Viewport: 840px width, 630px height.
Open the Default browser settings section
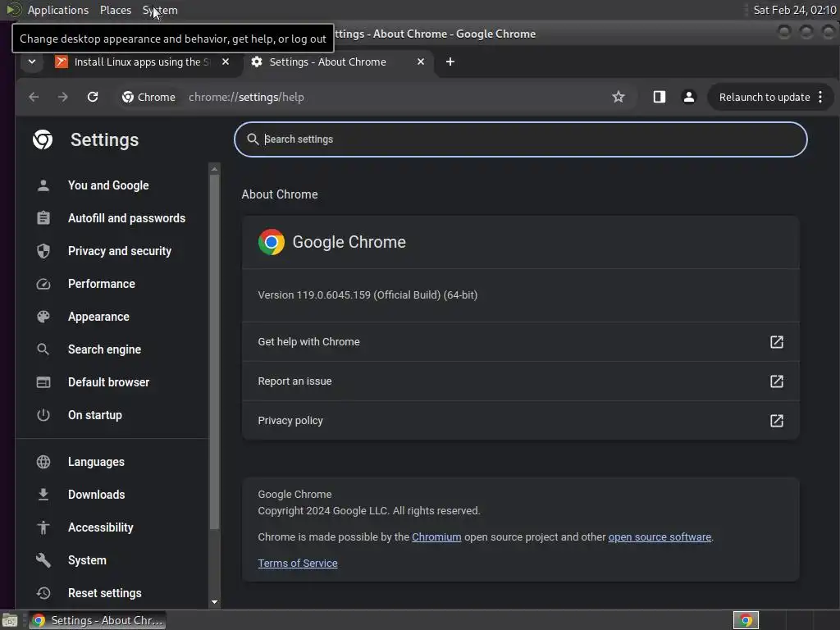pos(109,382)
